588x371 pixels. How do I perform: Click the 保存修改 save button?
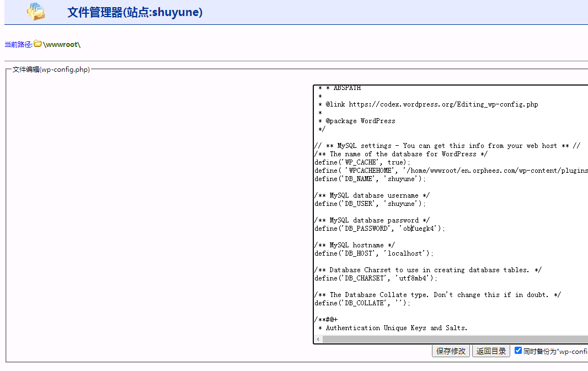click(x=451, y=351)
